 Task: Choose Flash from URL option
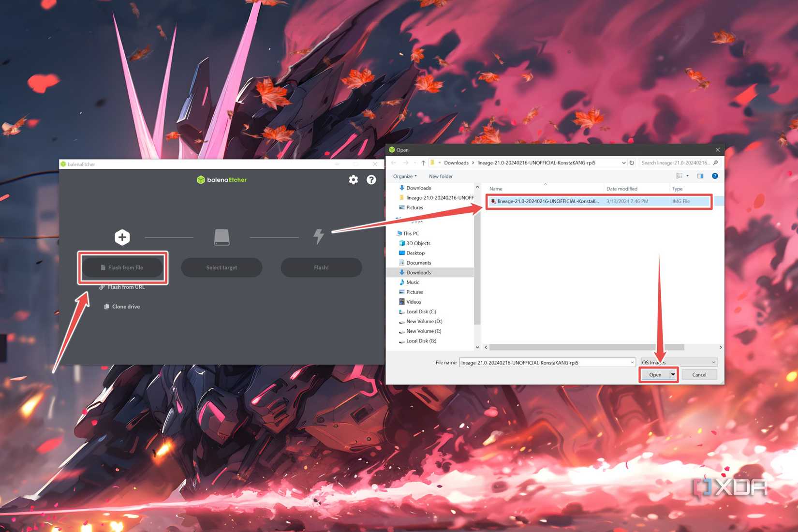(122, 287)
